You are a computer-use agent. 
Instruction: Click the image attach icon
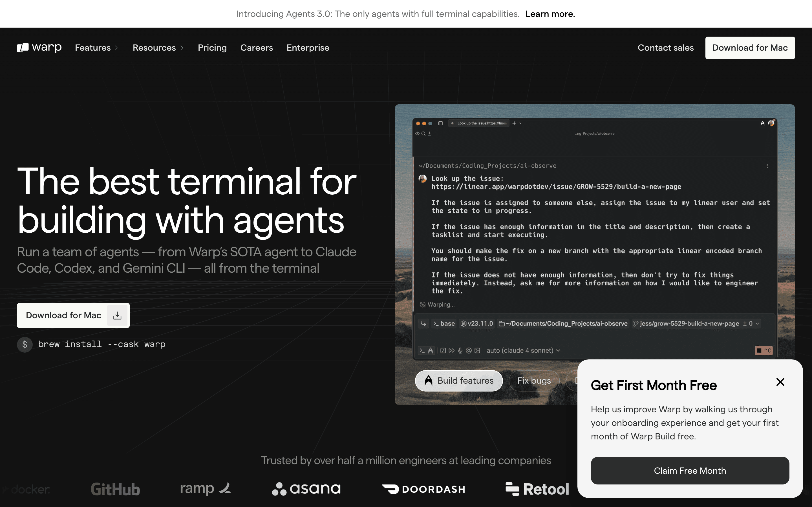coord(477,350)
